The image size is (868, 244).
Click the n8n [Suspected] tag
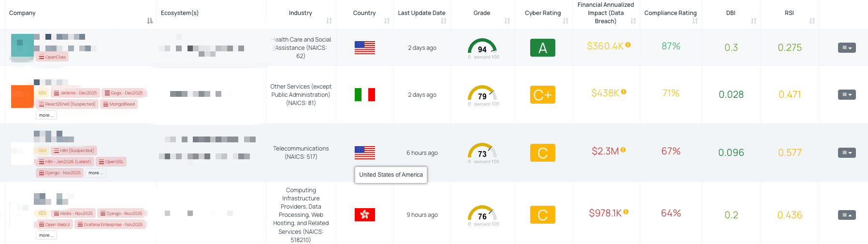[x=74, y=151]
